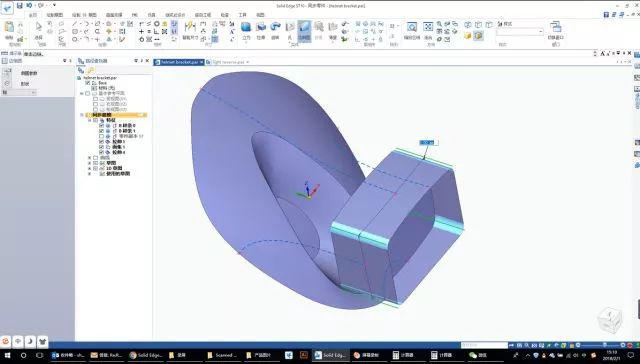Click the Zoom Area icon
640x364 pixels.
[x=412, y=30]
